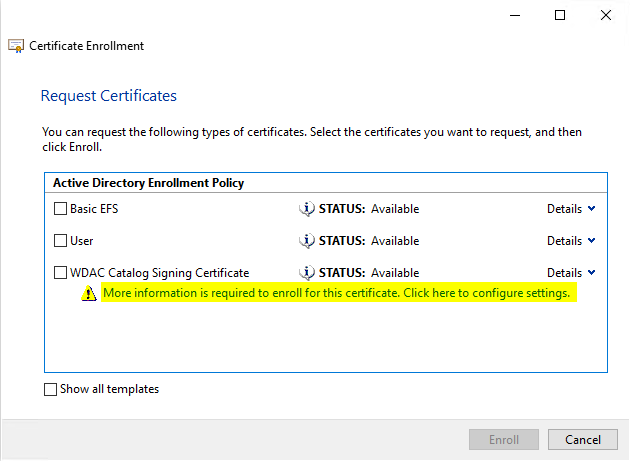Expand Details for Basic EFS
Screen dimensions: 630x461
571,209
